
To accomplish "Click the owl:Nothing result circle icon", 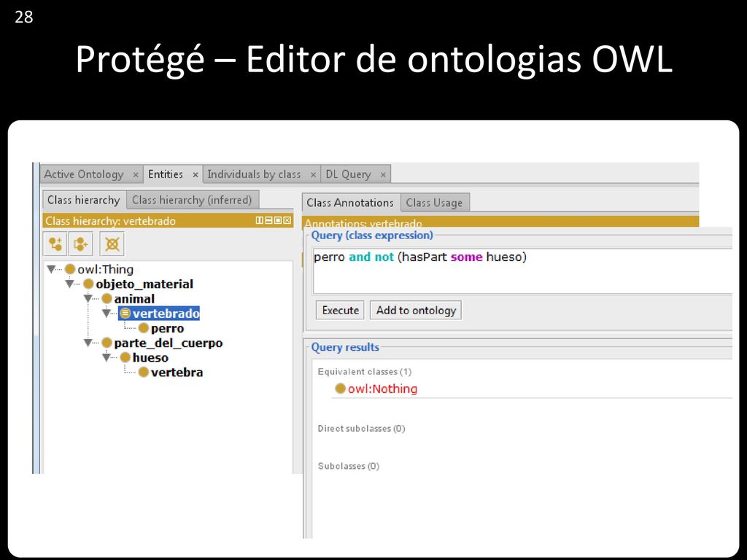I will (x=340, y=389).
